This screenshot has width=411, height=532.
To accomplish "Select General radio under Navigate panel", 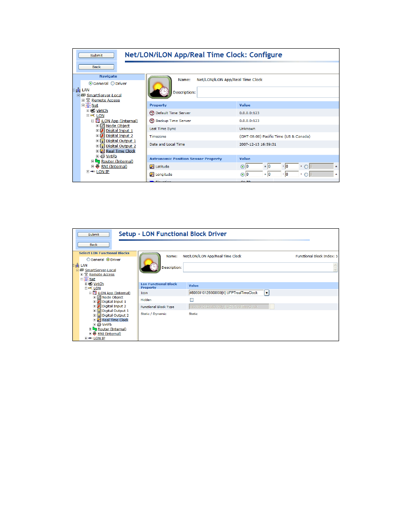I will [x=90, y=84].
